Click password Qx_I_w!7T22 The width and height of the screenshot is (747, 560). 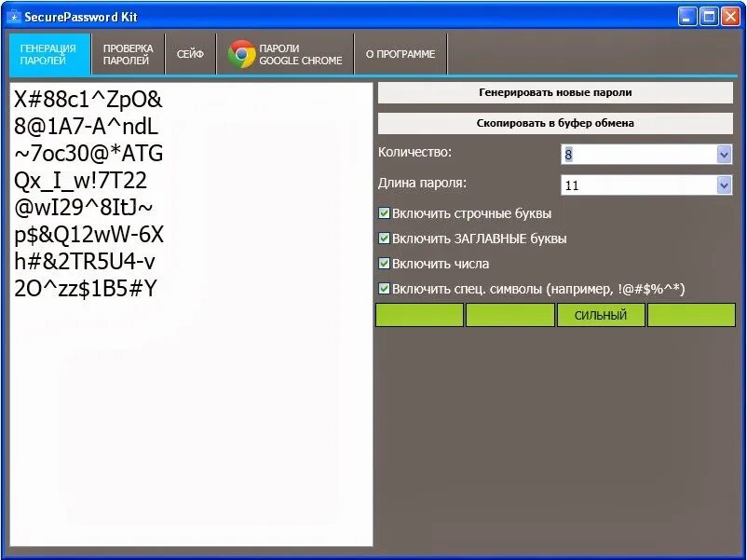coord(80,181)
